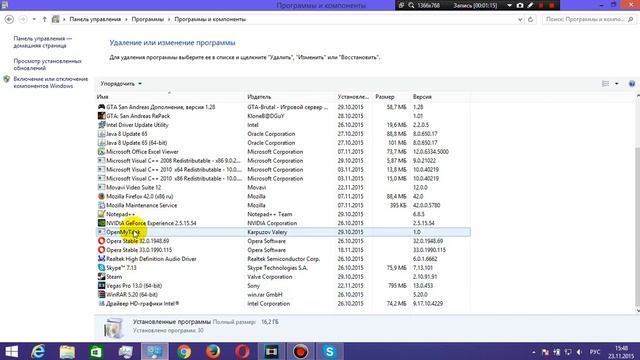Open Firefox from the taskbar
Screen dimensions: 640x360
pyautogui.click(x=213, y=351)
